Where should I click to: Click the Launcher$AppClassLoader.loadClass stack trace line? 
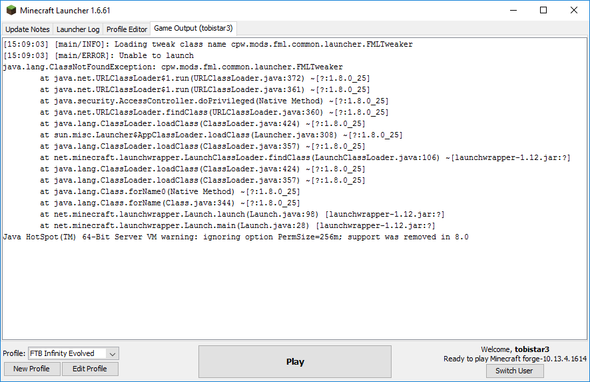pos(221,135)
